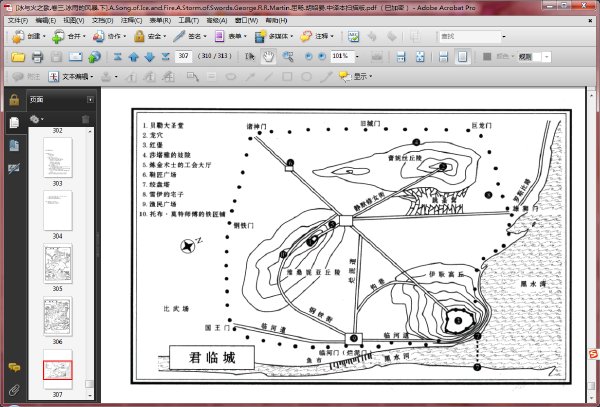Open the 合并 (Combine) dropdown
The height and width of the screenshot is (407, 600).
69,36
